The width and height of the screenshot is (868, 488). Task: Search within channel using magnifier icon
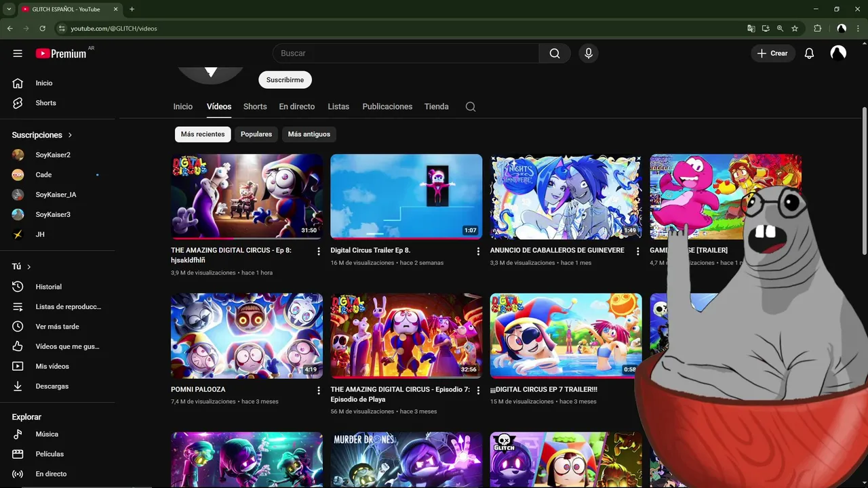click(x=471, y=106)
